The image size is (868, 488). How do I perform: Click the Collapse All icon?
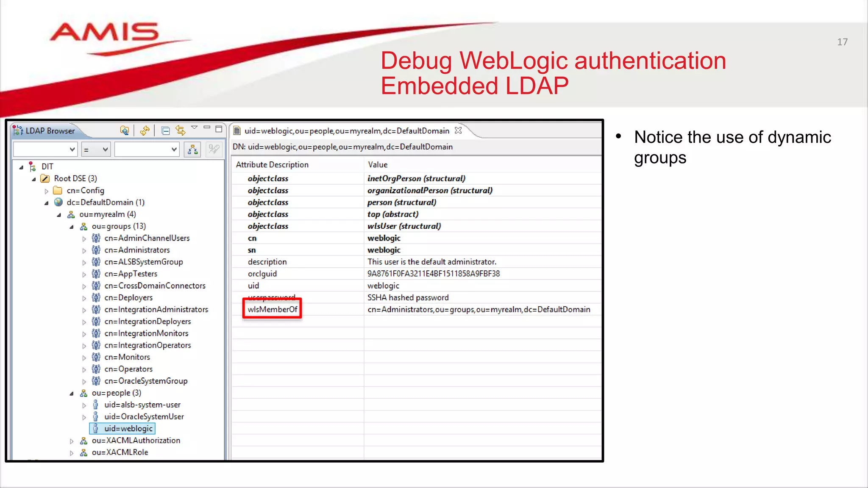166,130
